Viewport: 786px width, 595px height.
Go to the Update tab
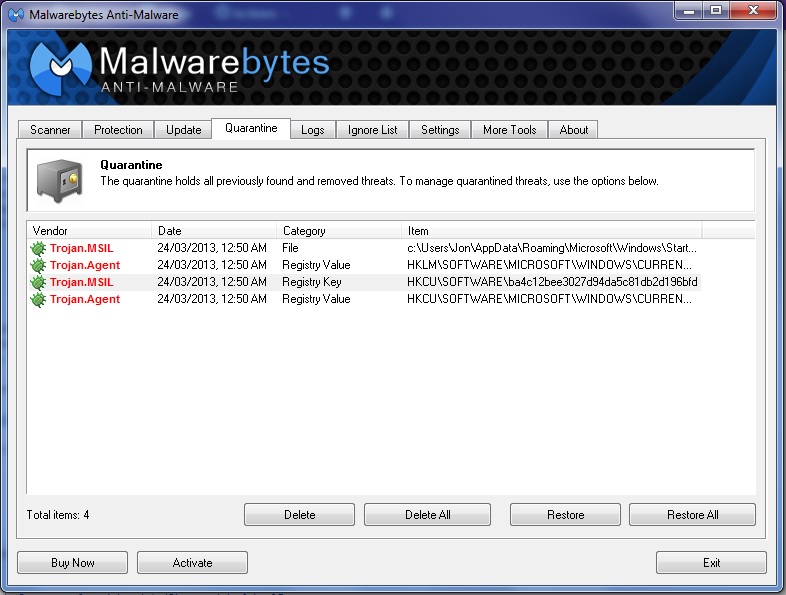click(x=183, y=130)
